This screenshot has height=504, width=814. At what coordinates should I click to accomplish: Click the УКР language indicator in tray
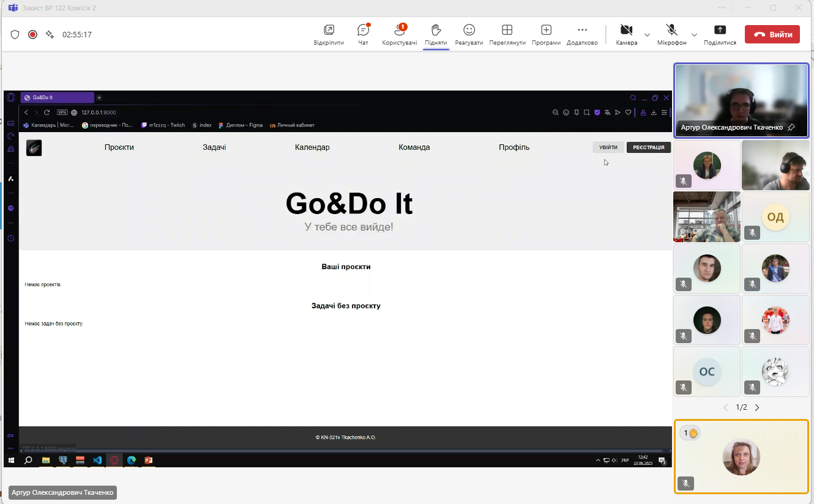click(625, 461)
